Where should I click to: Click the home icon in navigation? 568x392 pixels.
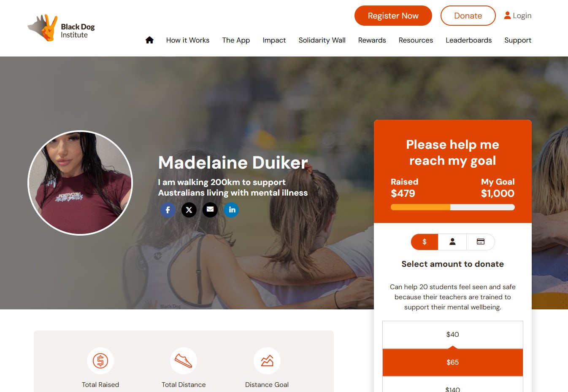point(149,40)
